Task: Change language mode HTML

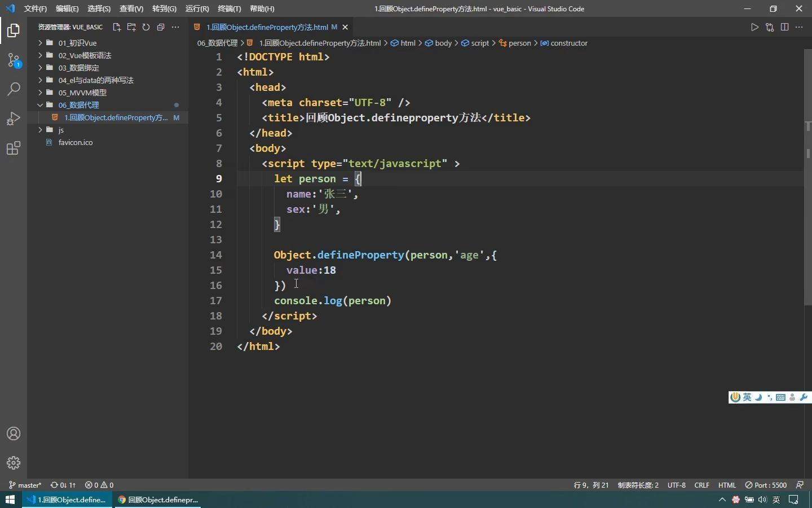Action: coord(727,485)
